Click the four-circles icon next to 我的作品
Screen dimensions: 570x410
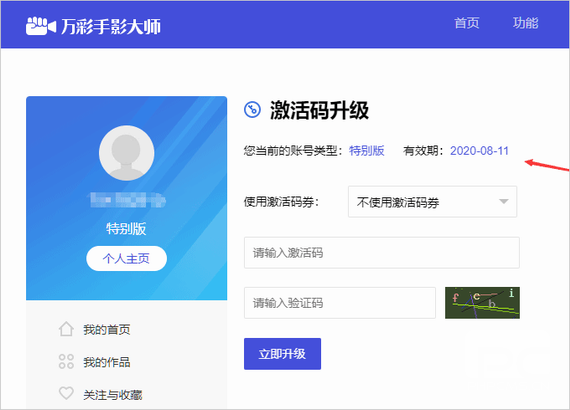coord(66,361)
